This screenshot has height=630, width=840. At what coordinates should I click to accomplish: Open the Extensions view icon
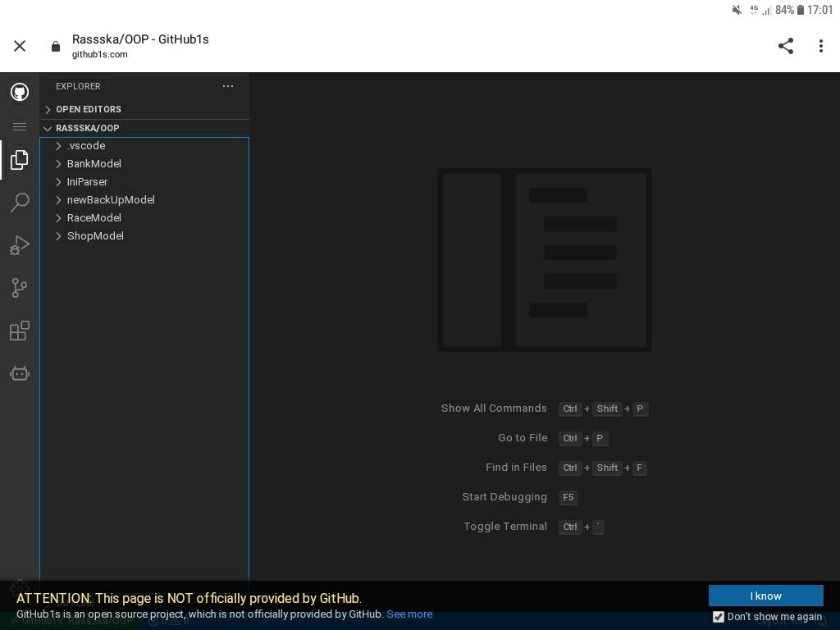[20, 331]
